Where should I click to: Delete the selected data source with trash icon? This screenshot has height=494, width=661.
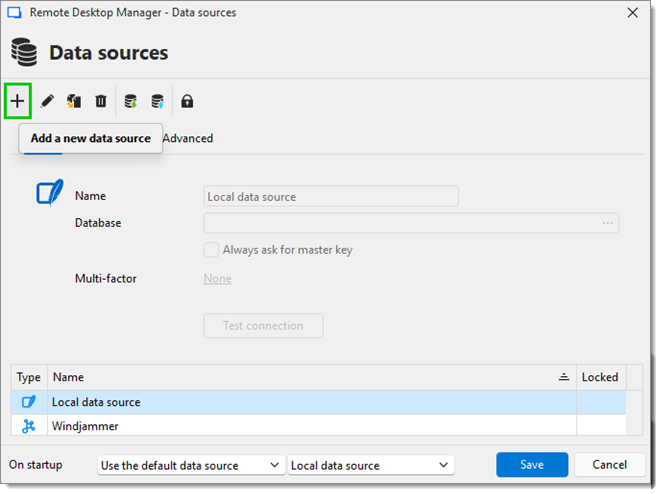coord(101,101)
